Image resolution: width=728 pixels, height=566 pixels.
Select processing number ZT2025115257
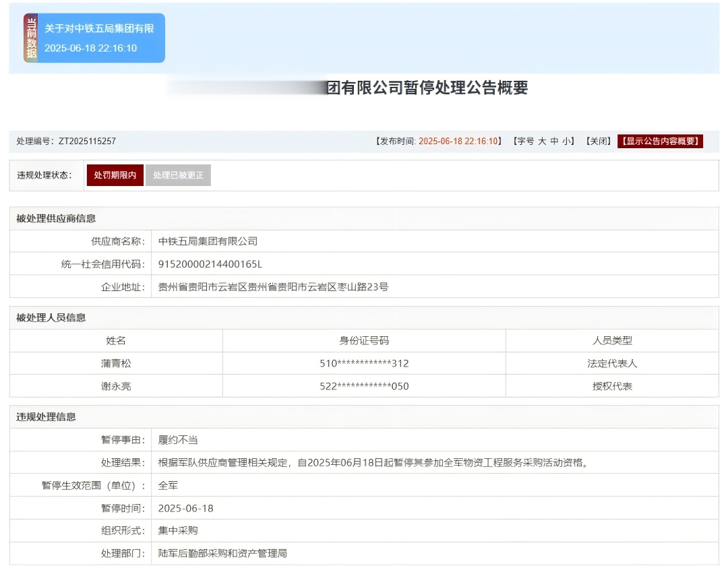(87, 141)
